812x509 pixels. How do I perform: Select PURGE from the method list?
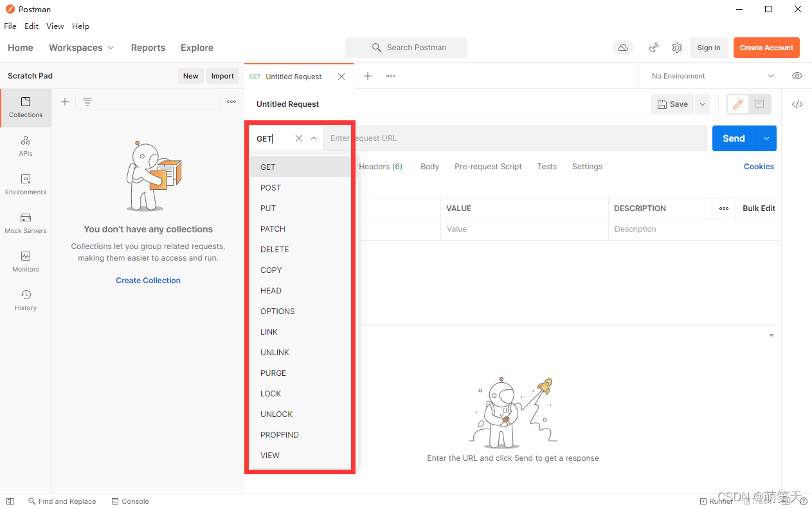pos(300,373)
